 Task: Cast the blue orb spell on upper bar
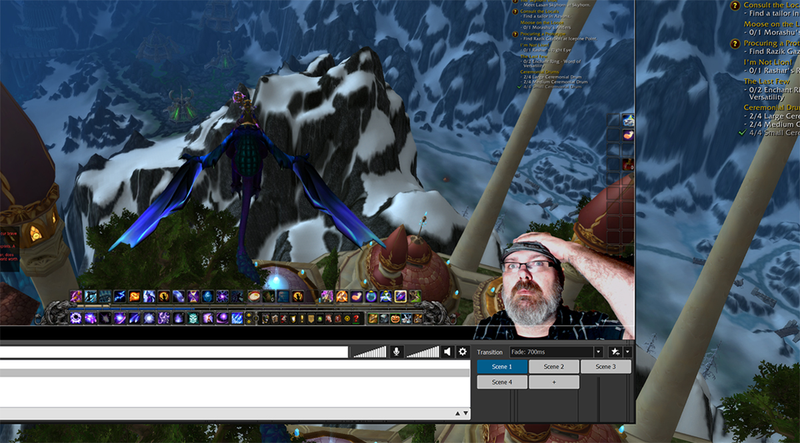coord(208,296)
